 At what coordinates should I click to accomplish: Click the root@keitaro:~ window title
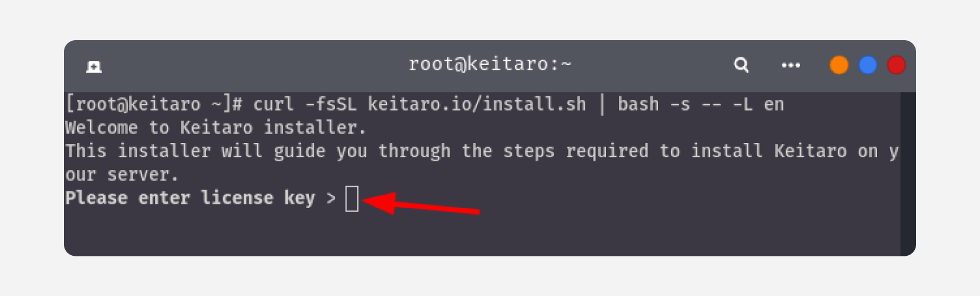490,64
